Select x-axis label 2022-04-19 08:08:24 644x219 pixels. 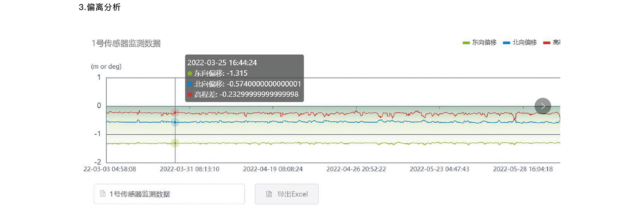coord(273,169)
